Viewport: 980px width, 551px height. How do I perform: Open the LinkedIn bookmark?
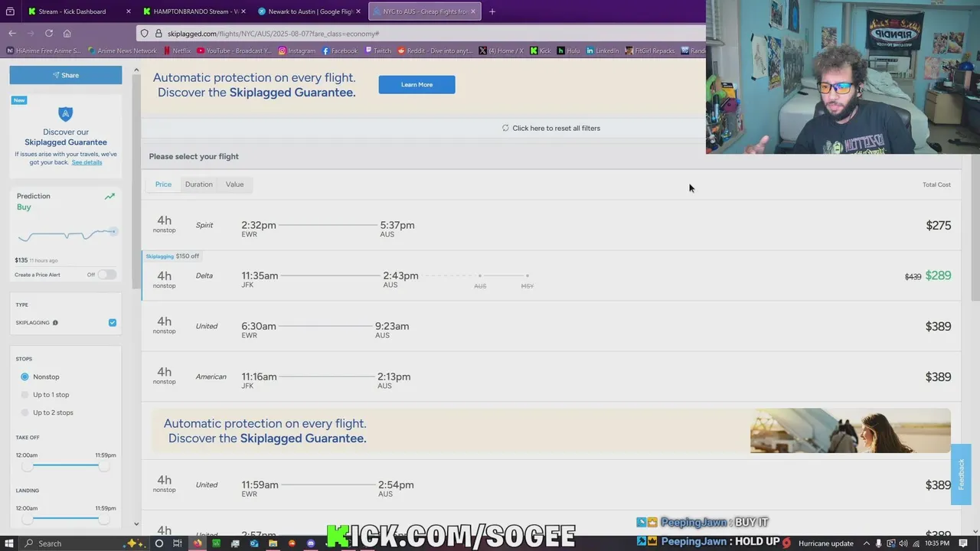click(603, 51)
